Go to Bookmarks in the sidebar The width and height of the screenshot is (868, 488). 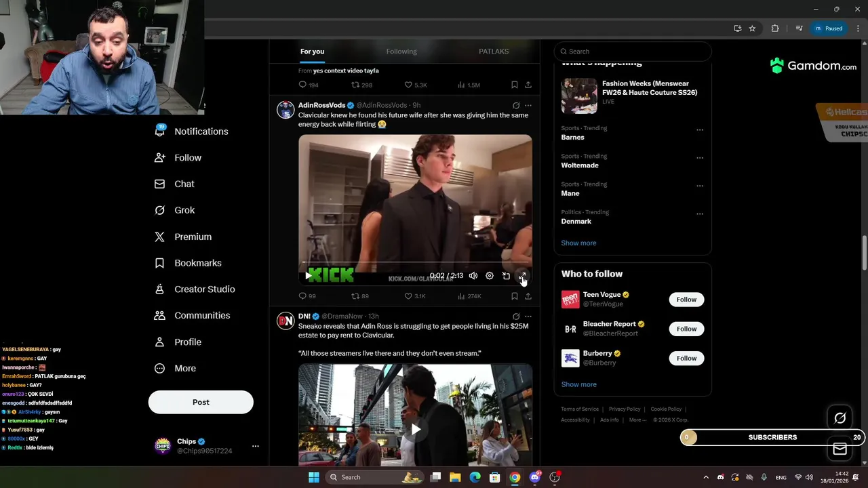pos(188,263)
